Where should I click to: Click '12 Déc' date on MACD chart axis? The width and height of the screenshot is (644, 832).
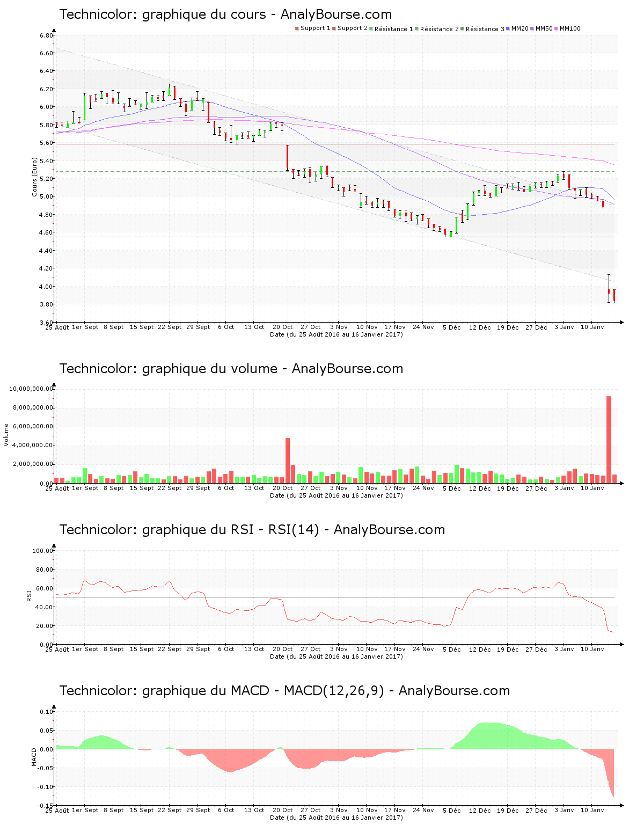coord(479,810)
